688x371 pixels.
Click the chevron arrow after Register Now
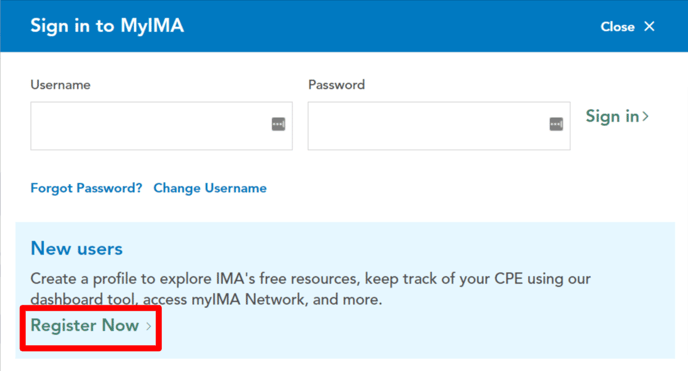point(149,326)
